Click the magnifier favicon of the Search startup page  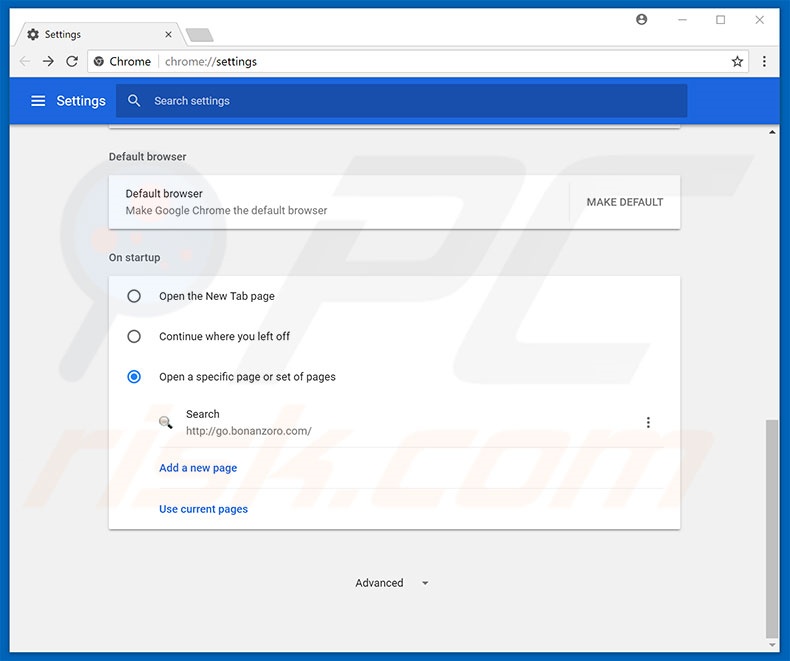166,422
